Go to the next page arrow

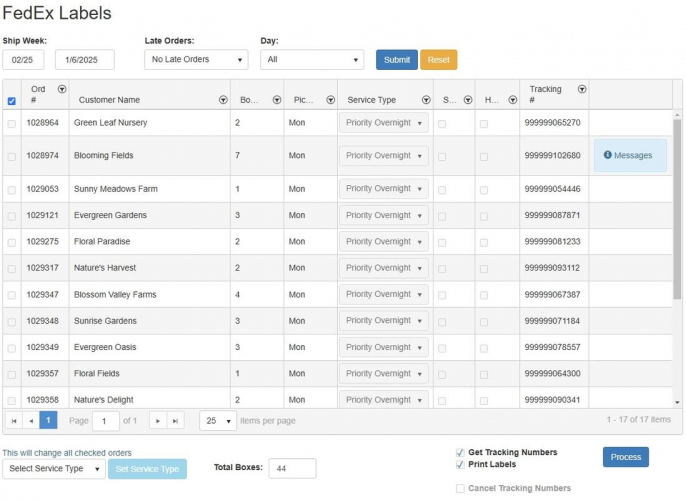click(x=158, y=421)
